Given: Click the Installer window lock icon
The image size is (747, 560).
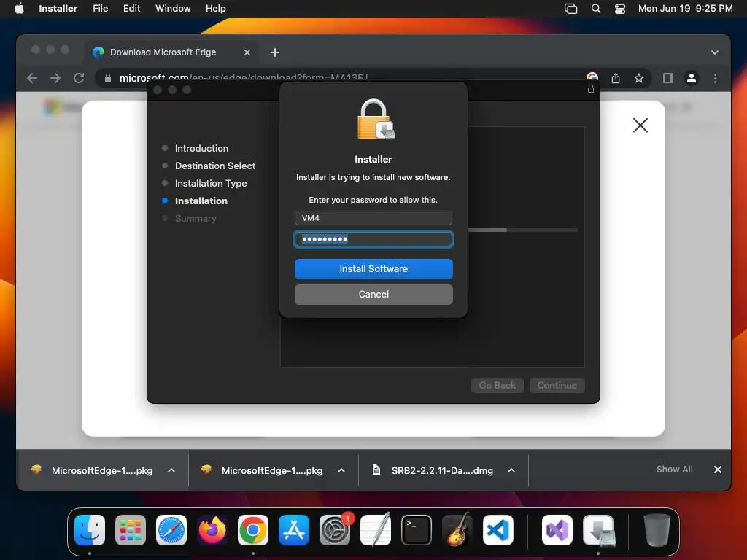Looking at the screenshot, I should tap(591, 88).
